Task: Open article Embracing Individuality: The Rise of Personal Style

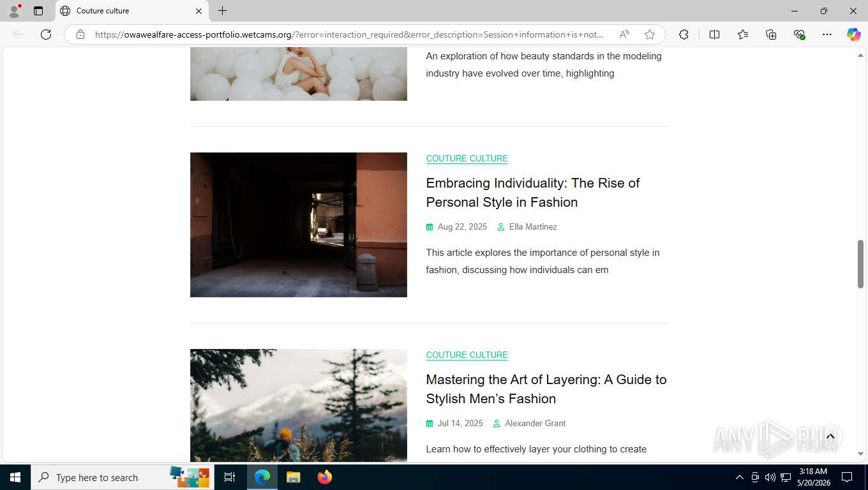Action: (533, 193)
